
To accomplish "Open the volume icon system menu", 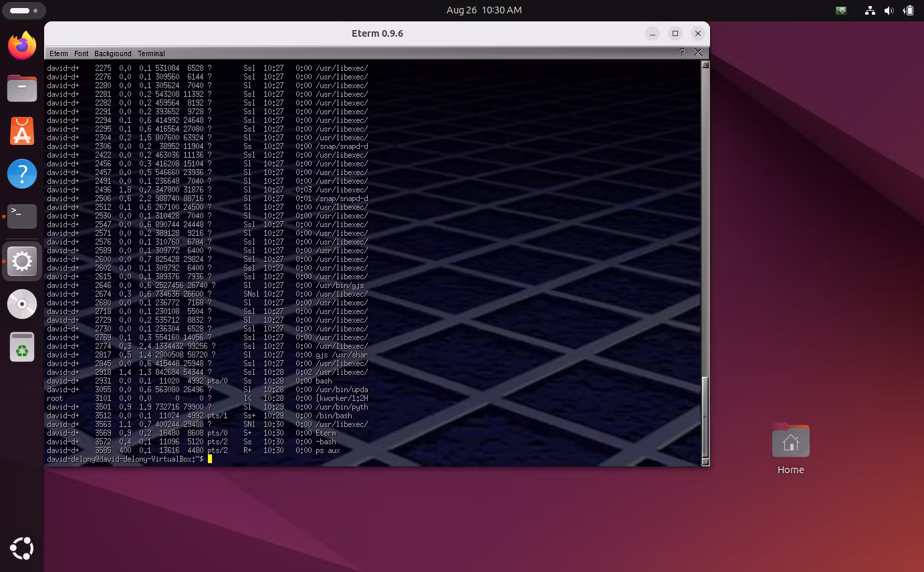I will pyautogui.click(x=889, y=11).
